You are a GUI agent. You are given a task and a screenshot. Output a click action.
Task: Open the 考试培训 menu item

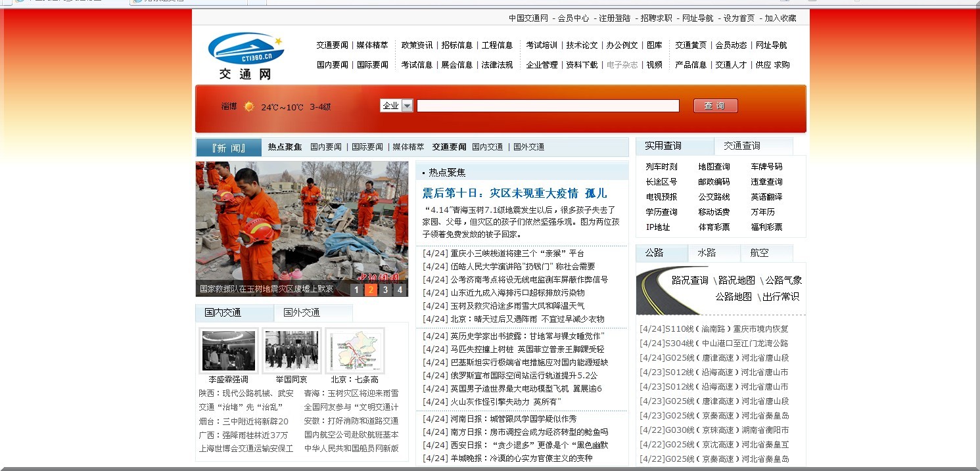541,46
